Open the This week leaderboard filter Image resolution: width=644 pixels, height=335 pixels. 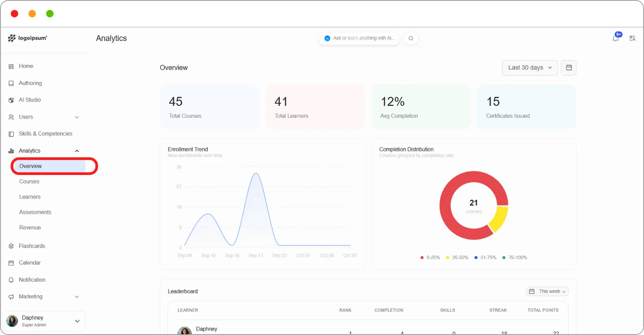pos(548,291)
